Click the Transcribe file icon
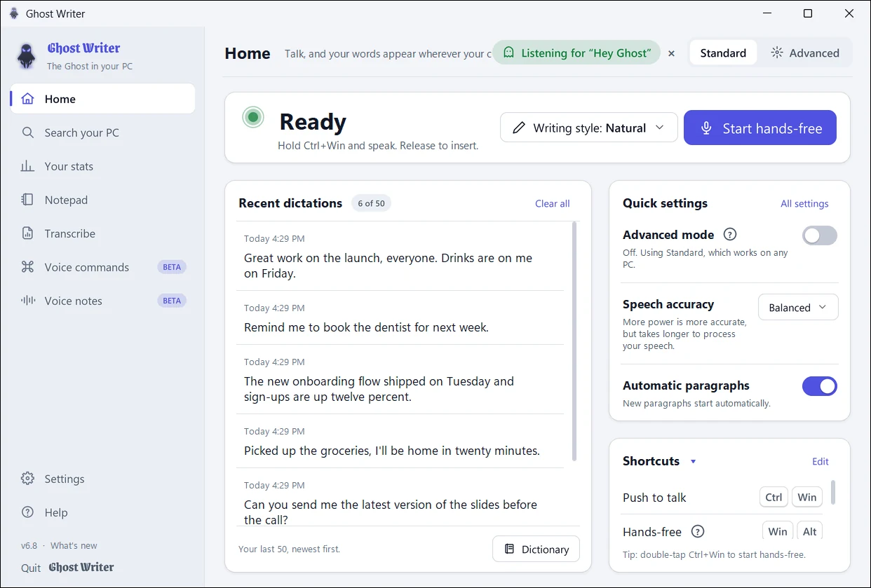The height and width of the screenshot is (588, 871). pos(27,233)
